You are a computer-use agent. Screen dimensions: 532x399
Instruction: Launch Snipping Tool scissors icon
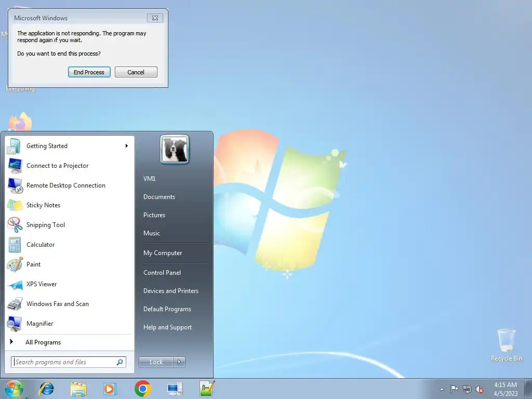coord(15,224)
